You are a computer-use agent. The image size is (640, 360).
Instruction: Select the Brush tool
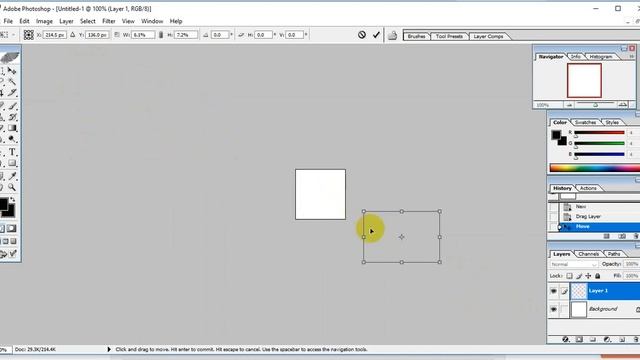[x=12, y=106]
